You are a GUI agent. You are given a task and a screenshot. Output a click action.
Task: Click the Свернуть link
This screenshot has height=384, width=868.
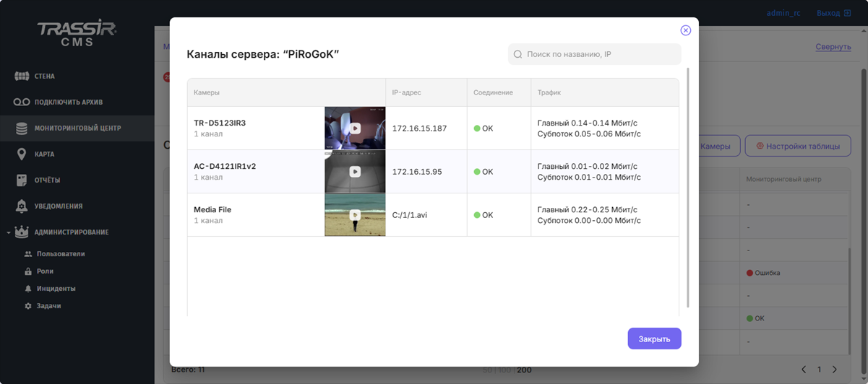833,47
